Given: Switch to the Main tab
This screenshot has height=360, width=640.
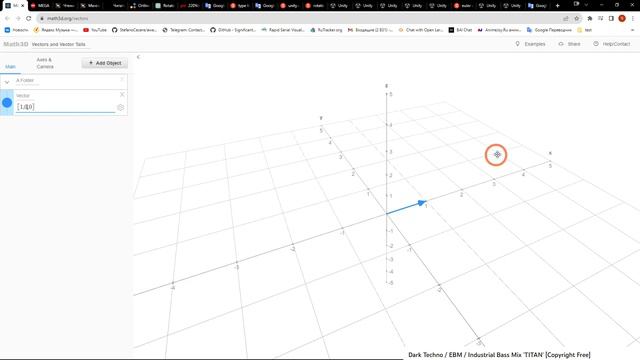Looking at the screenshot, I should coord(10,67).
